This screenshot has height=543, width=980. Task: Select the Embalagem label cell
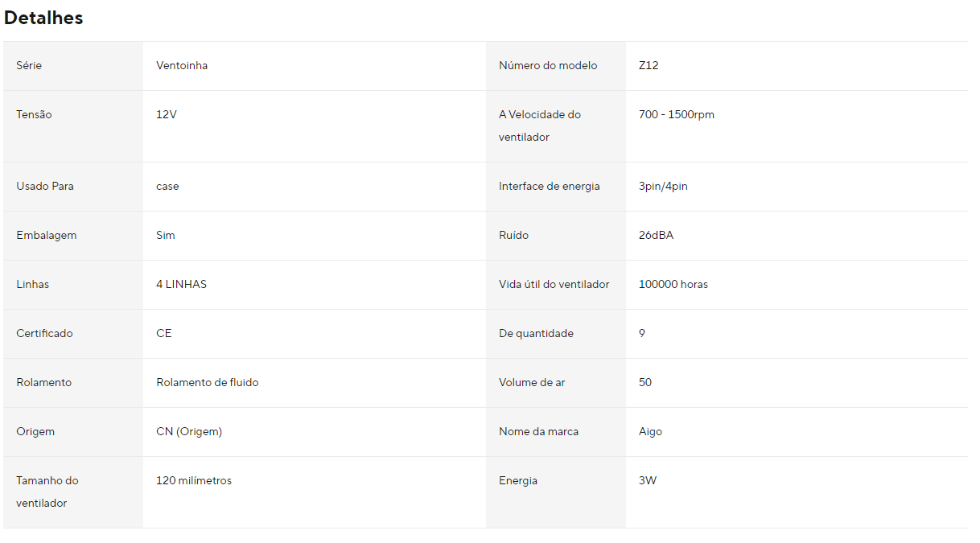[73, 236]
